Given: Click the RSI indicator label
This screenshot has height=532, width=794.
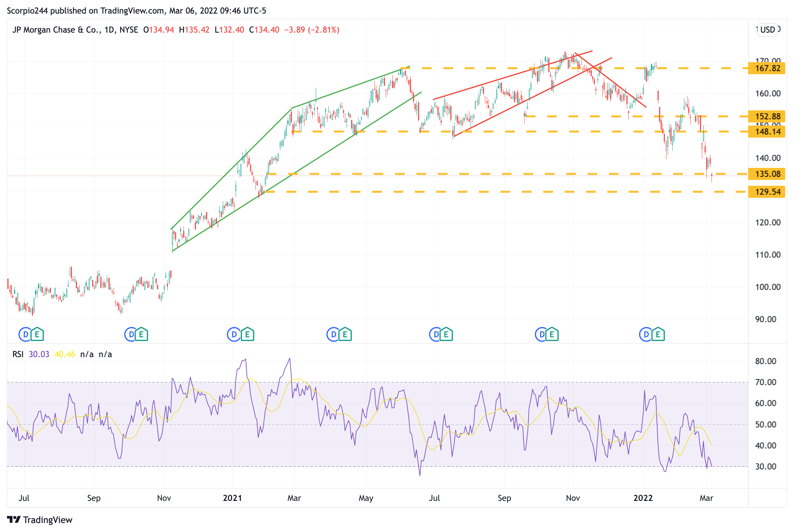Looking at the screenshot, I should 18,354.
